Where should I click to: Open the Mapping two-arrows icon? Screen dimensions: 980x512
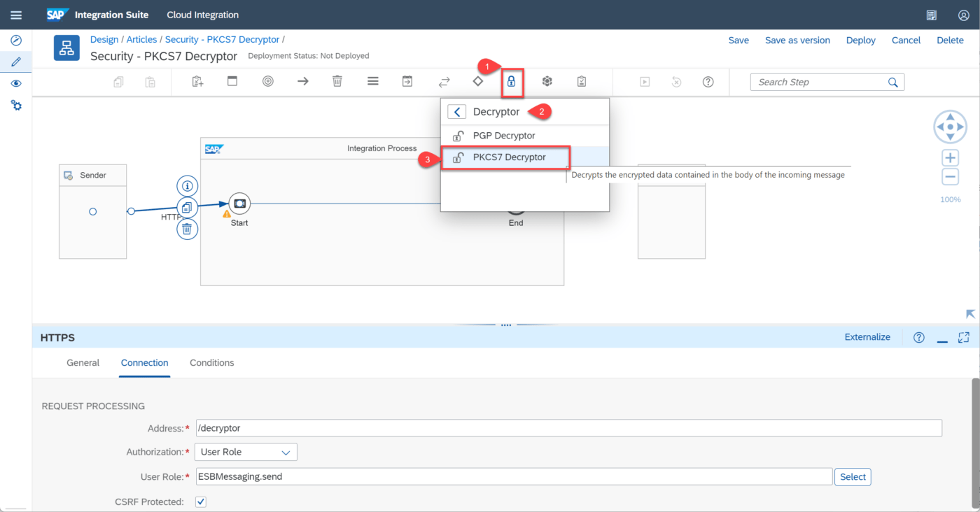coord(444,82)
